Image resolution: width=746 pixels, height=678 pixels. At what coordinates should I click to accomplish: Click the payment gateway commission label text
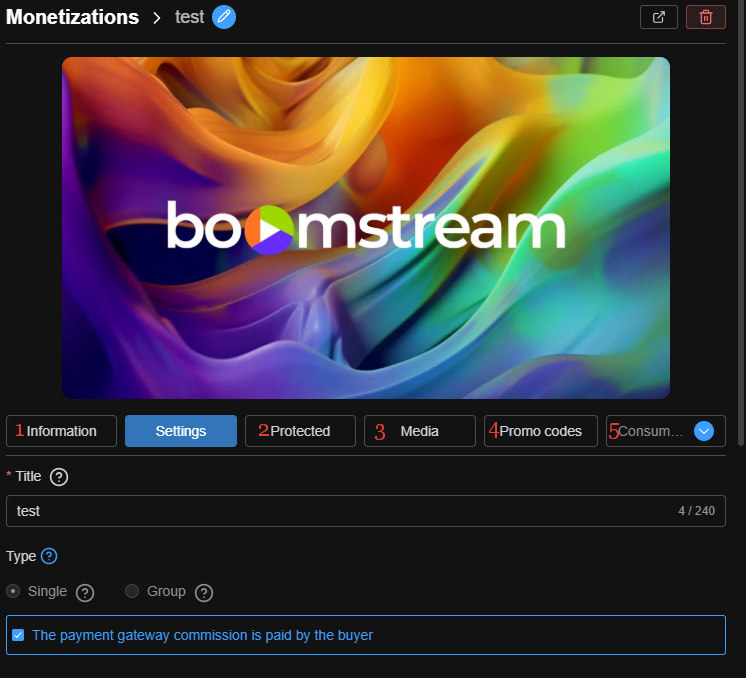(x=202, y=635)
